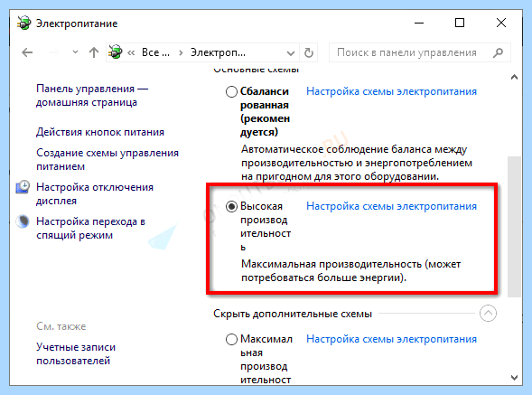Click the scrollbar up arrow

514,77
